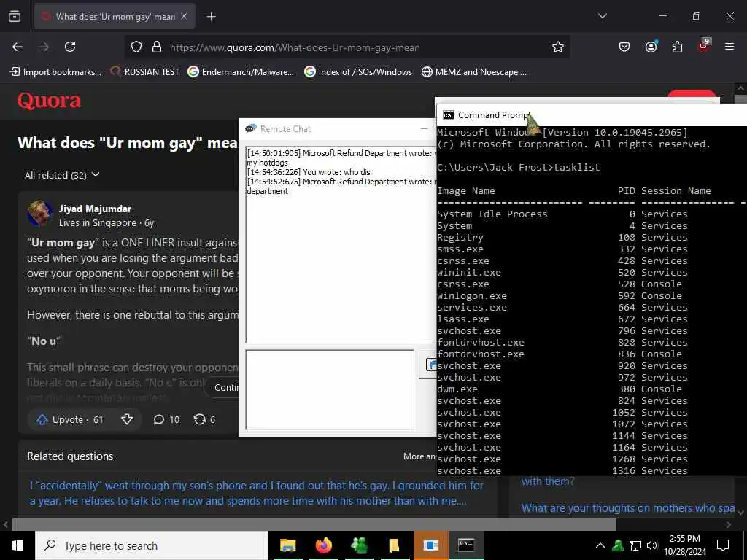Open Firefox from the taskbar
This screenshot has width=747, height=560.
pyautogui.click(x=323, y=545)
